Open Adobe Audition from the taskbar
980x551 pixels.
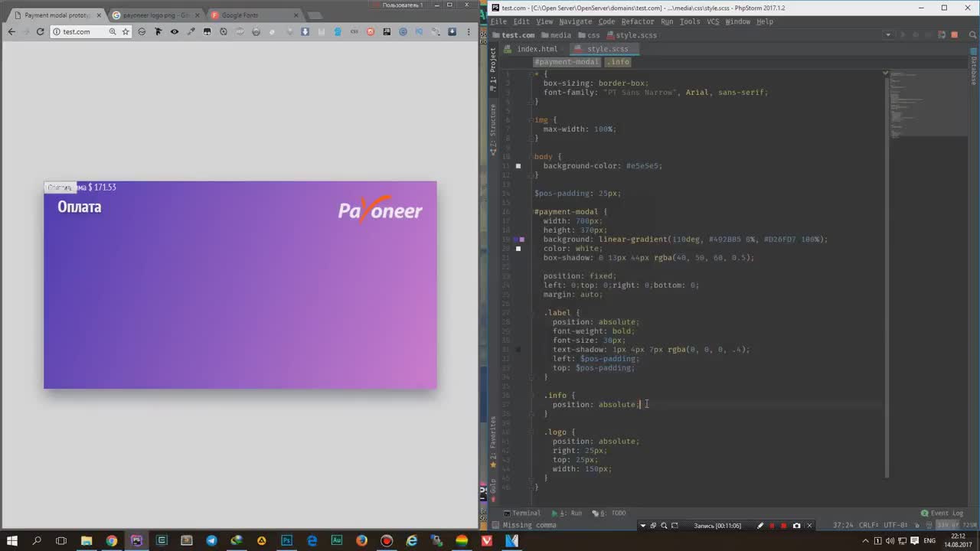click(337, 540)
